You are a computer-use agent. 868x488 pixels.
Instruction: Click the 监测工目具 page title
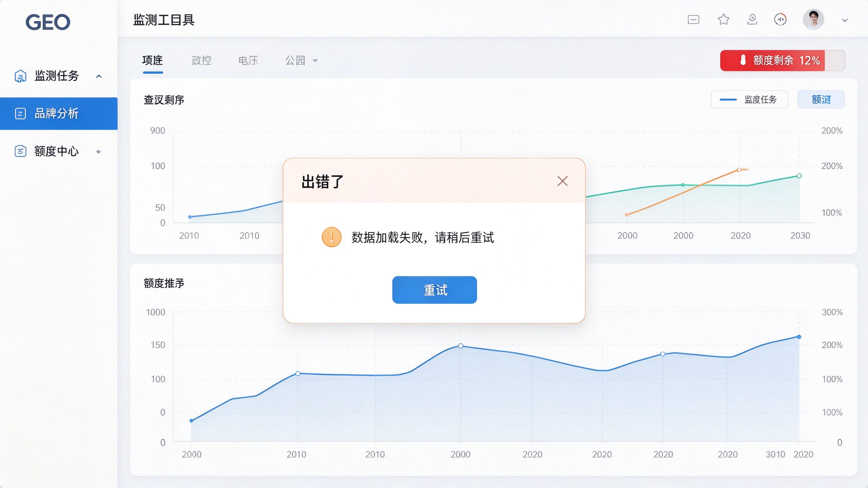tap(164, 20)
